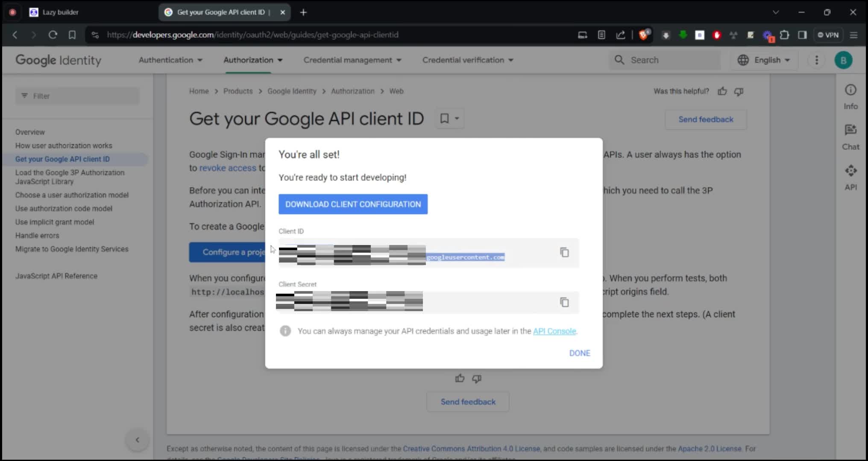The width and height of the screenshot is (868, 461).
Task: Focus the Filter field in sidebar
Action: (x=77, y=96)
